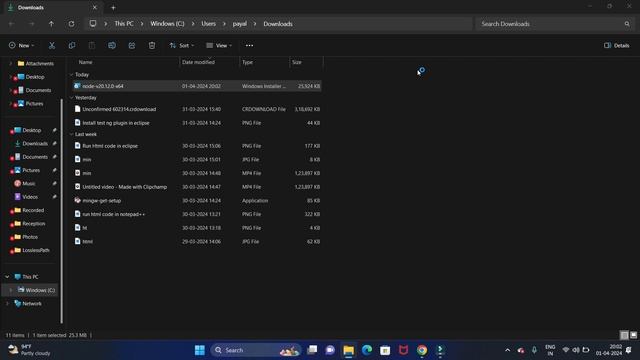Open Google Chrome from the taskbar
This screenshot has width=640, height=360.
[x=422, y=350]
